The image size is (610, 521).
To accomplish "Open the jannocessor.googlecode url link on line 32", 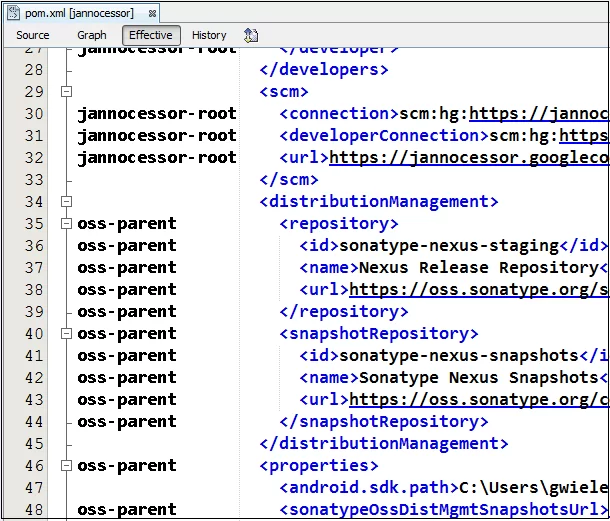I will (x=469, y=158).
